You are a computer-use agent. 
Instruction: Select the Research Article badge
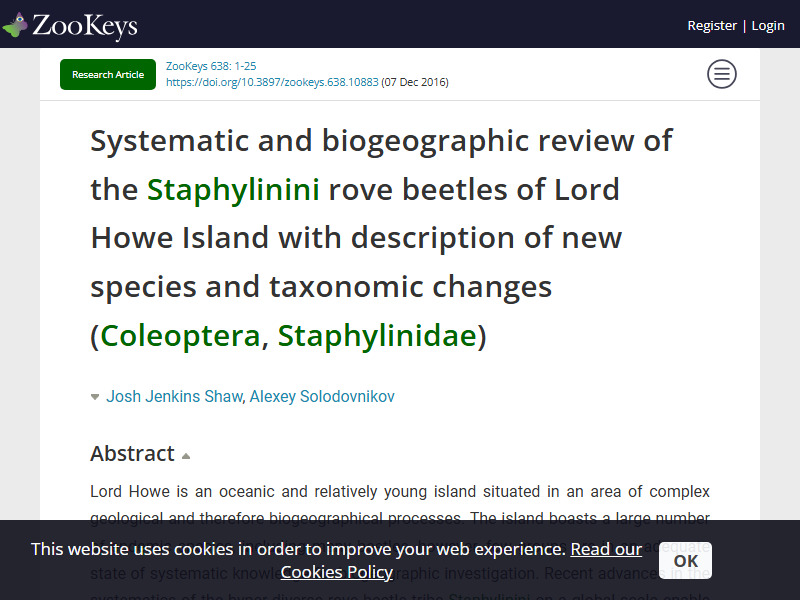(108, 74)
